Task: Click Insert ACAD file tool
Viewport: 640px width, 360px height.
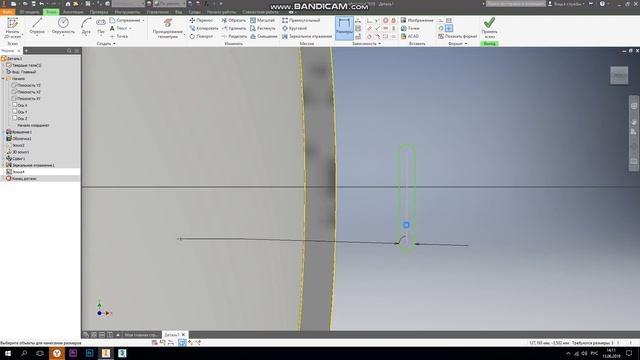Action: click(x=409, y=36)
